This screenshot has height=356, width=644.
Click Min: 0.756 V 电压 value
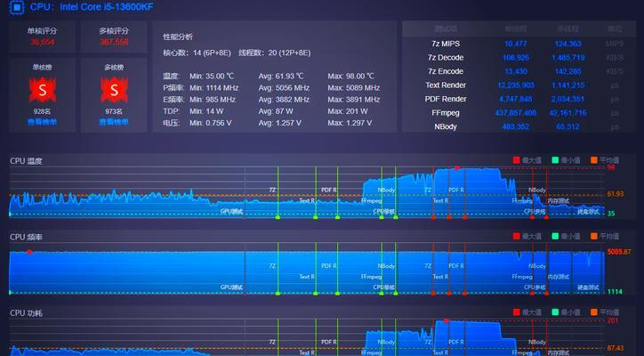point(210,123)
